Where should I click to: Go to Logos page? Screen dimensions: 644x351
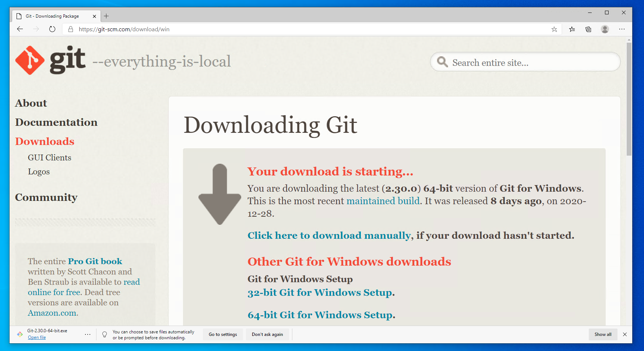pyautogui.click(x=39, y=171)
